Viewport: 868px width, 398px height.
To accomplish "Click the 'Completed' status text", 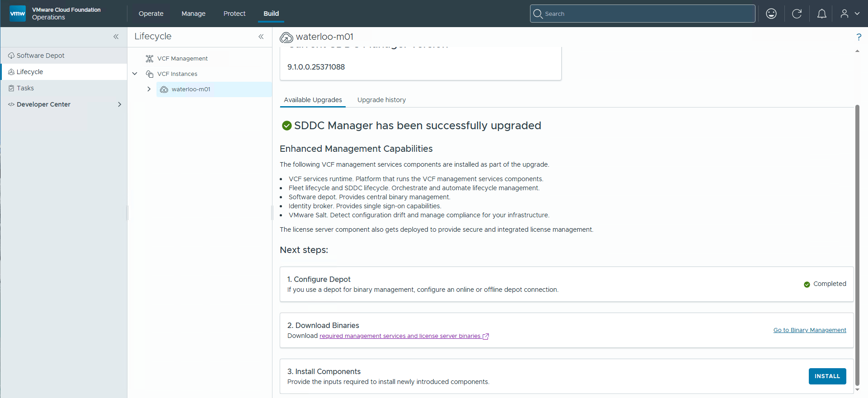I will click(x=830, y=284).
